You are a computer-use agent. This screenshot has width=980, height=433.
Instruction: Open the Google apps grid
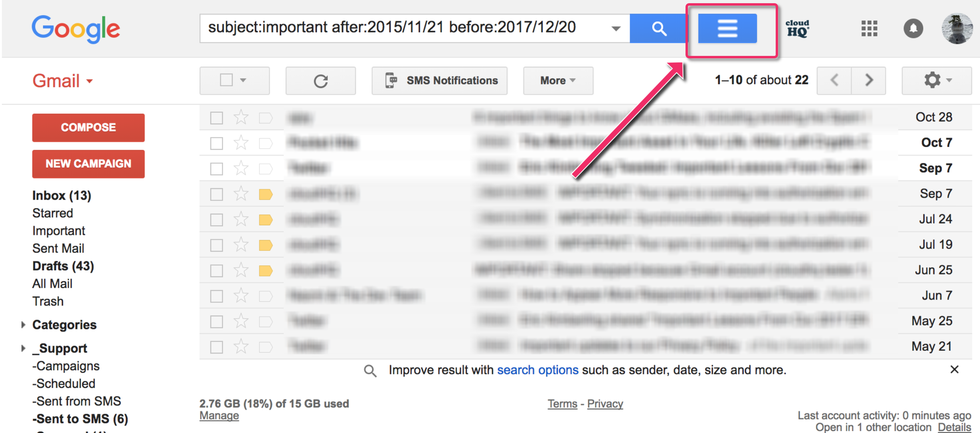(x=869, y=28)
